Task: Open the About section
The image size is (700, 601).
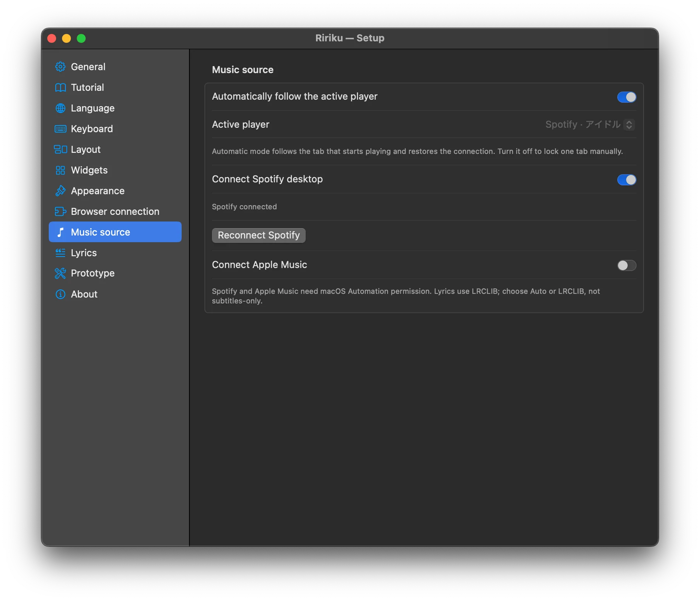Action: [115, 294]
